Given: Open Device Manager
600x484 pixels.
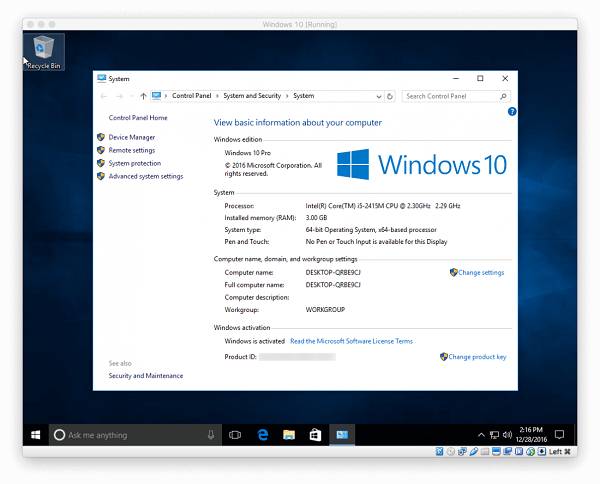Looking at the screenshot, I should pyautogui.click(x=132, y=137).
